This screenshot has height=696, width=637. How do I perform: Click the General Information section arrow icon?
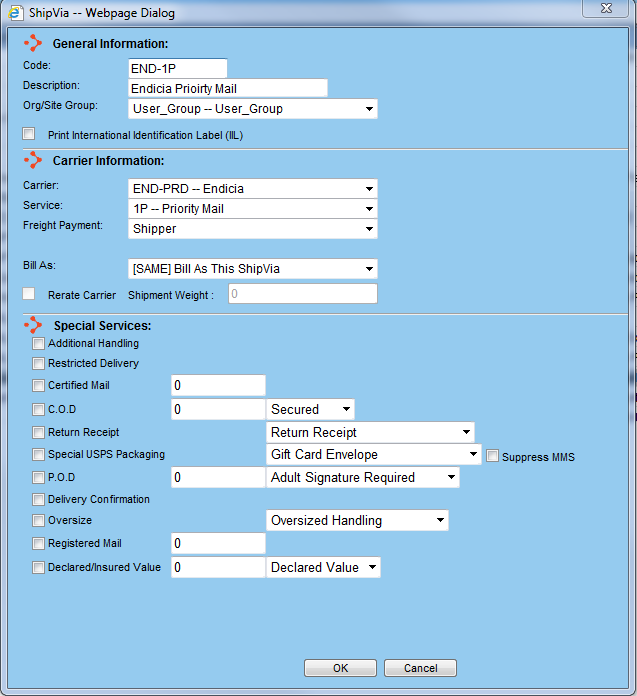point(33,43)
